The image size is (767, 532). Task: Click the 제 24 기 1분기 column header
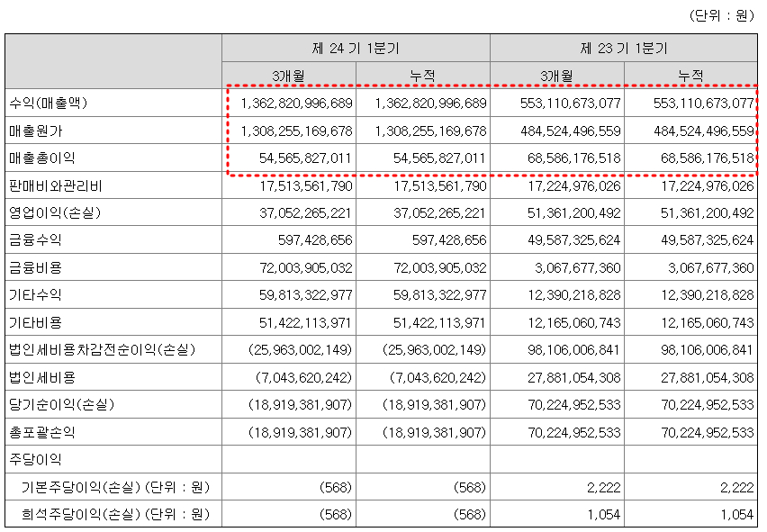(x=354, y=44)
